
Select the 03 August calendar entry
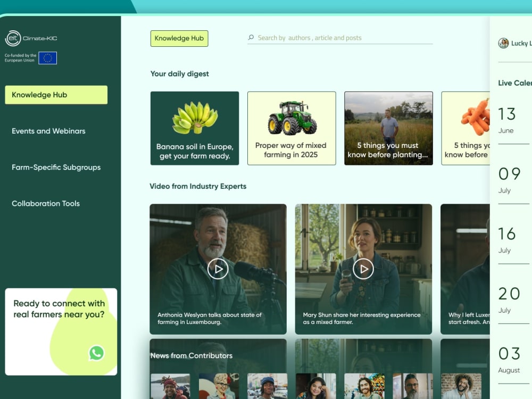(514, 360)
